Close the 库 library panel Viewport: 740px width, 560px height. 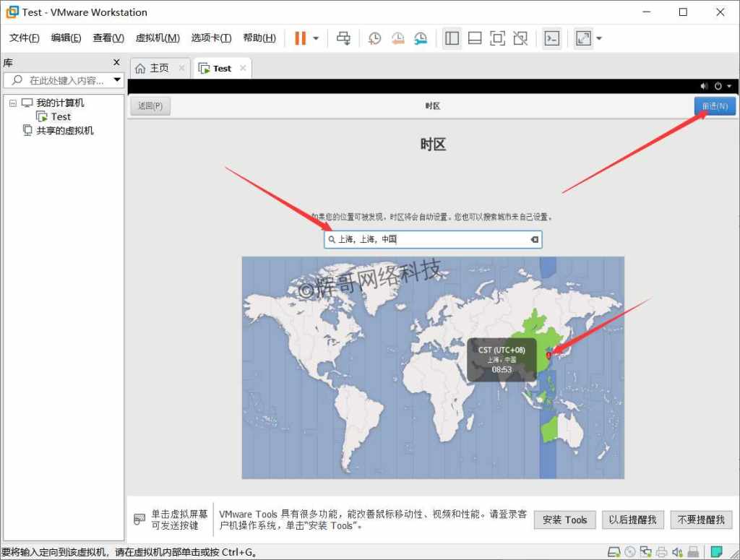click(x=116, y=62)
